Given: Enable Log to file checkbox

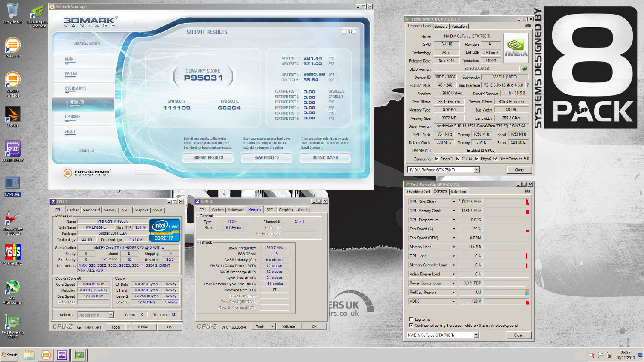Looking at the screenshot, I should pos(411,320).
